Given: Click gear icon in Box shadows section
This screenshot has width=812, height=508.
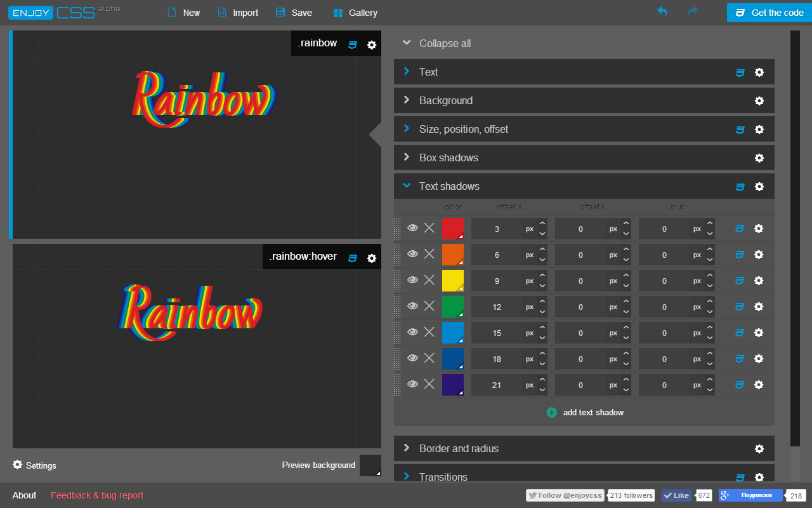Looking at the screenshot, I should 759,158.
